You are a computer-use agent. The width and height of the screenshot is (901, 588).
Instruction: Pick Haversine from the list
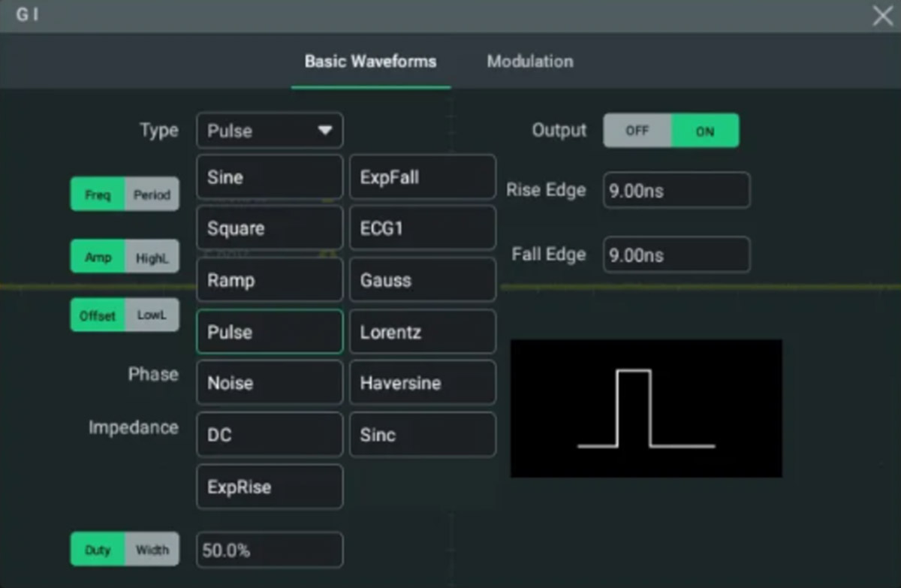[x=422, y=383]
